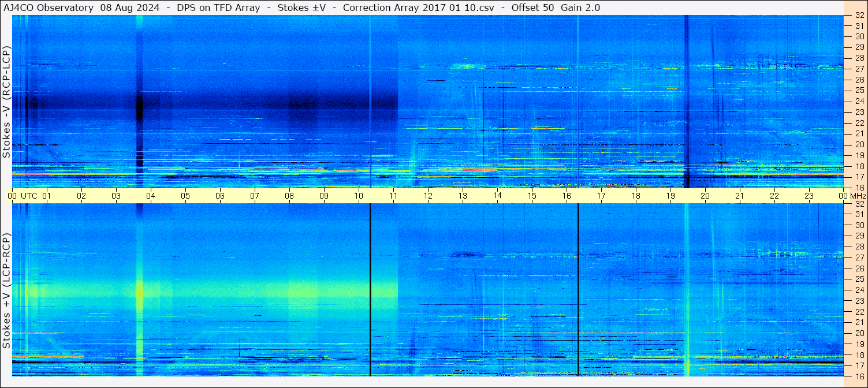Image resolution: width=868 pixels, height=388 pixels.
Task: Click the Correction Array 2017 01 10.csv text
Action: (419, 8)
